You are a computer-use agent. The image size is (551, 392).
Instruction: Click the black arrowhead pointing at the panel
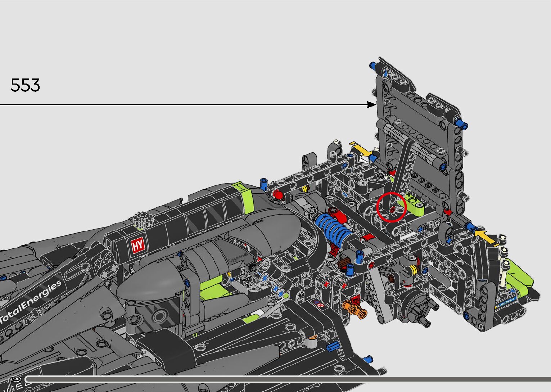(x=371, y=104)
